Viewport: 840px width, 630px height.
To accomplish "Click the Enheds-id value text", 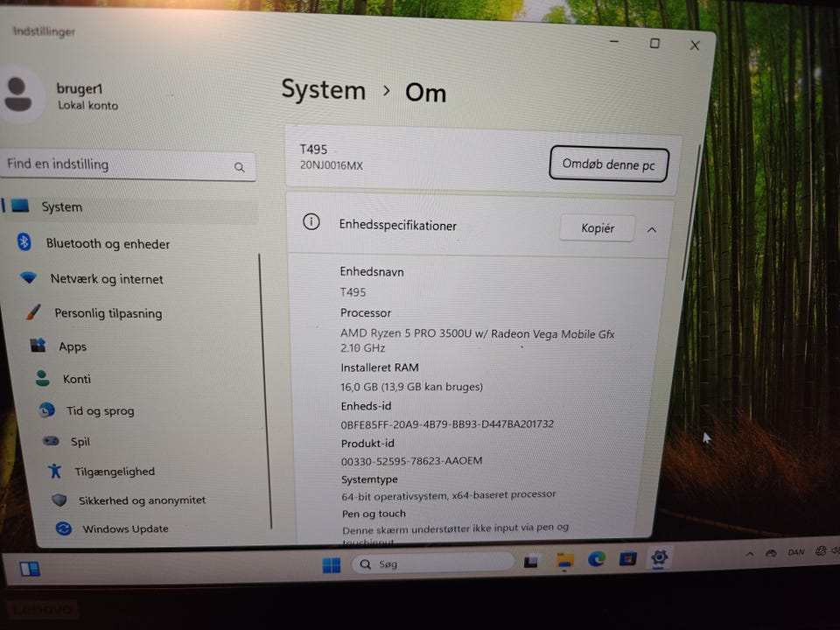I will click(447, 423).
